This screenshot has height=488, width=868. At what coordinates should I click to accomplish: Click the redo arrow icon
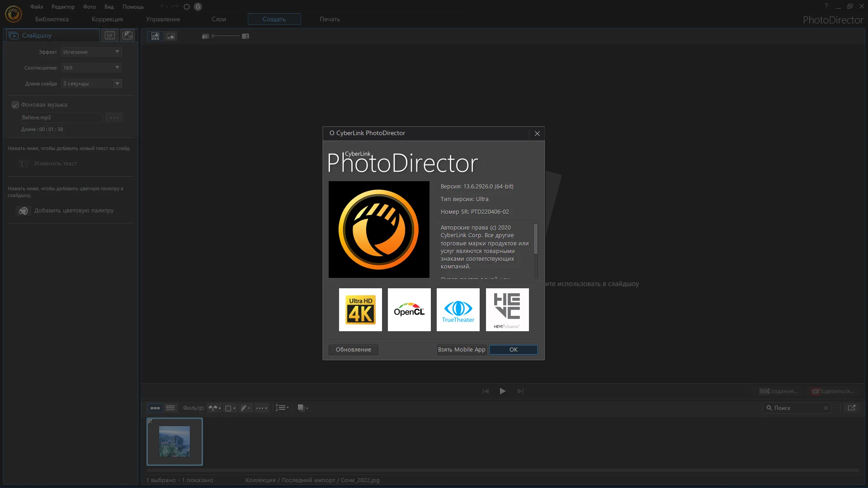(x=175, y=7)
